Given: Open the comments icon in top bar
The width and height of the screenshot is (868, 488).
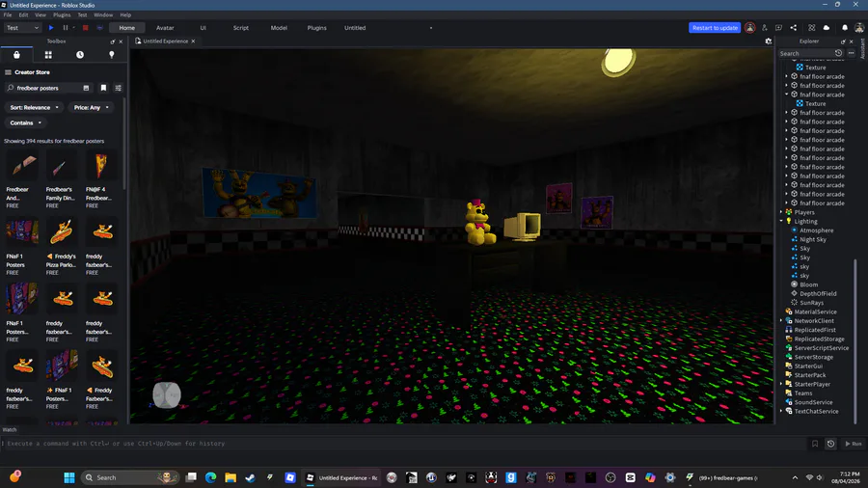Looking at the screenshot, I should point(779,28).
